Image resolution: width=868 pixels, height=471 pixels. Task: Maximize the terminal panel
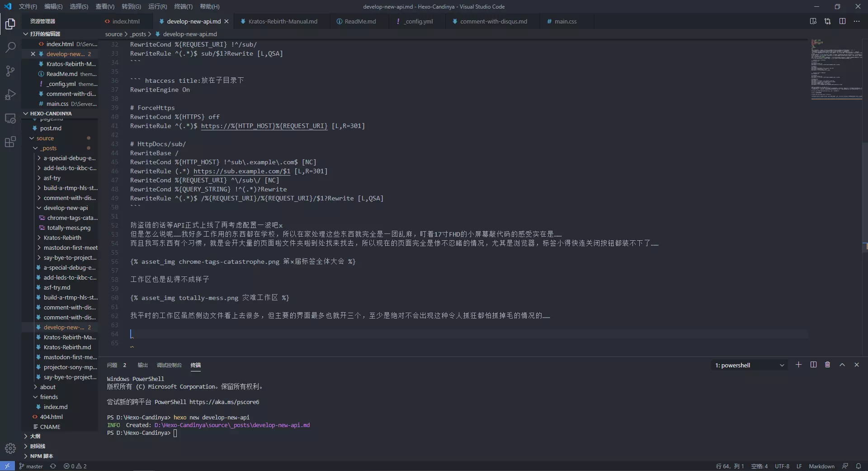pos(842,365)
